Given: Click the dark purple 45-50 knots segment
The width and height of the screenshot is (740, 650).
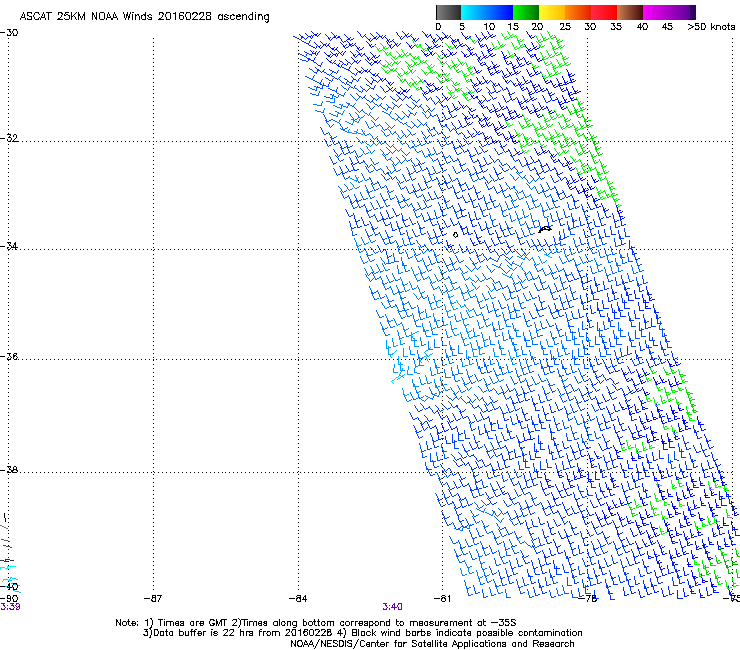Looking at the screenshot, I should pos(682,12).
